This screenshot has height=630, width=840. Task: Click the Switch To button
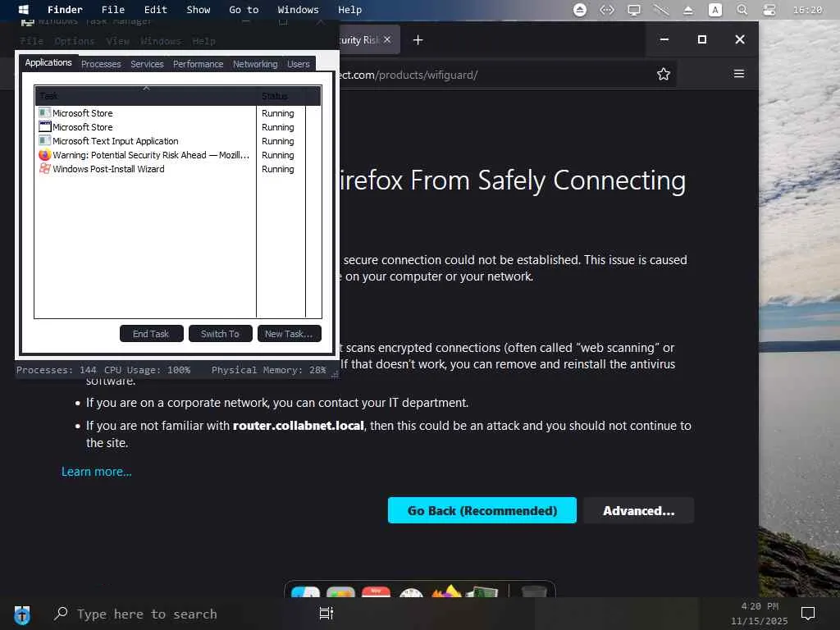(220, 334)
